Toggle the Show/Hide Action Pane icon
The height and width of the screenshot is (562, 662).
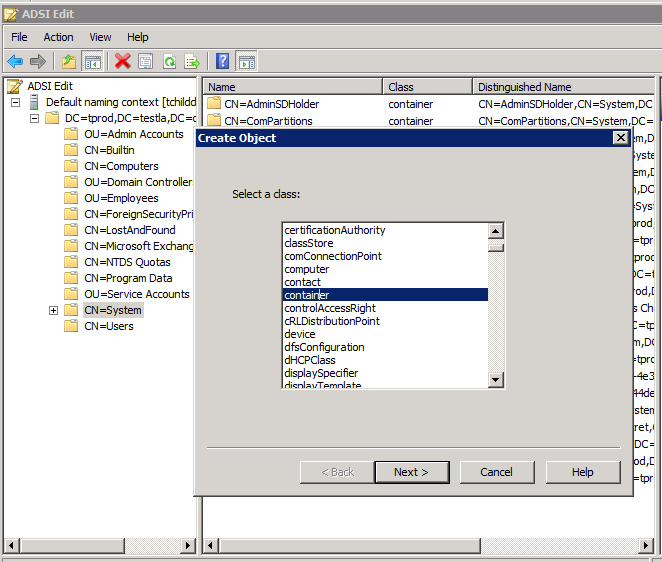coord(247,62)
